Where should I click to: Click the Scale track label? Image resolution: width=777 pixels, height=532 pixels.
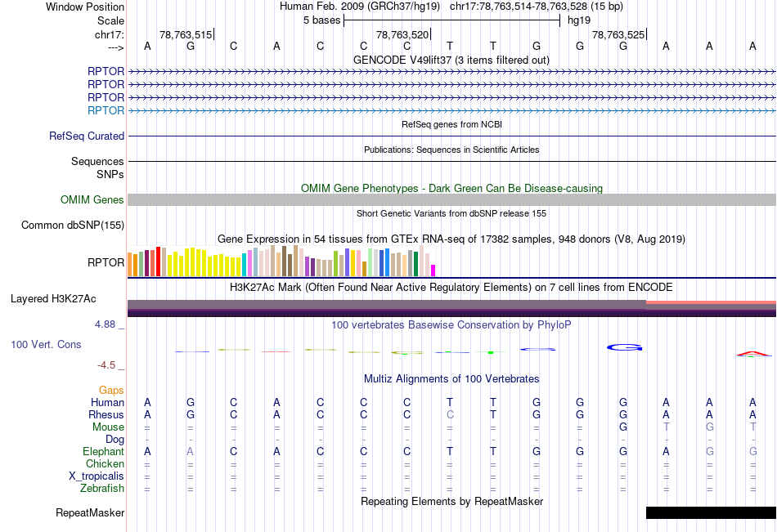coord(110,20)
